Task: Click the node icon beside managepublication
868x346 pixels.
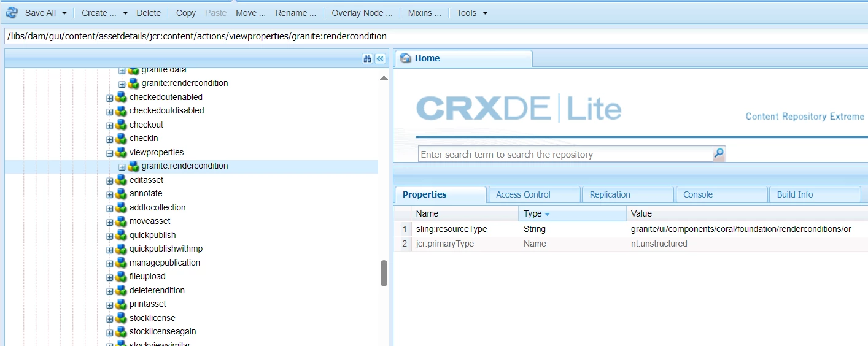Action: 121,263
